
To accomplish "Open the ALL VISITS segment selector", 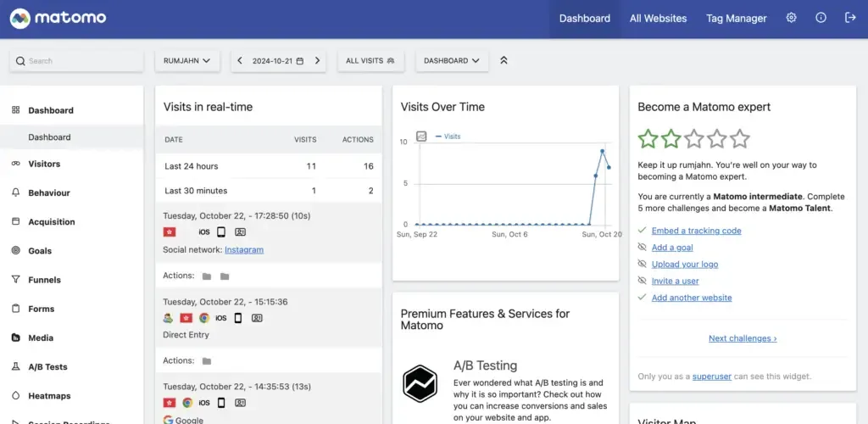I will pyautogui.click(x=370, y=61).
